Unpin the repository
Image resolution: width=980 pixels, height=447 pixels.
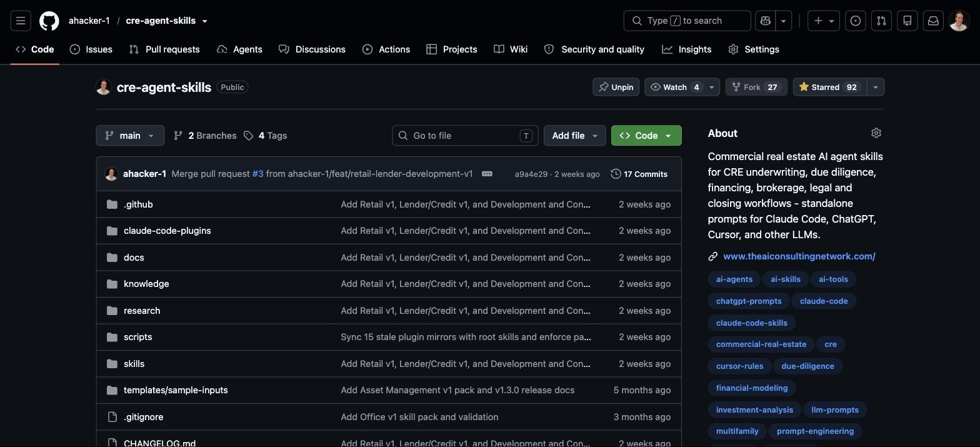click(616, 87)
